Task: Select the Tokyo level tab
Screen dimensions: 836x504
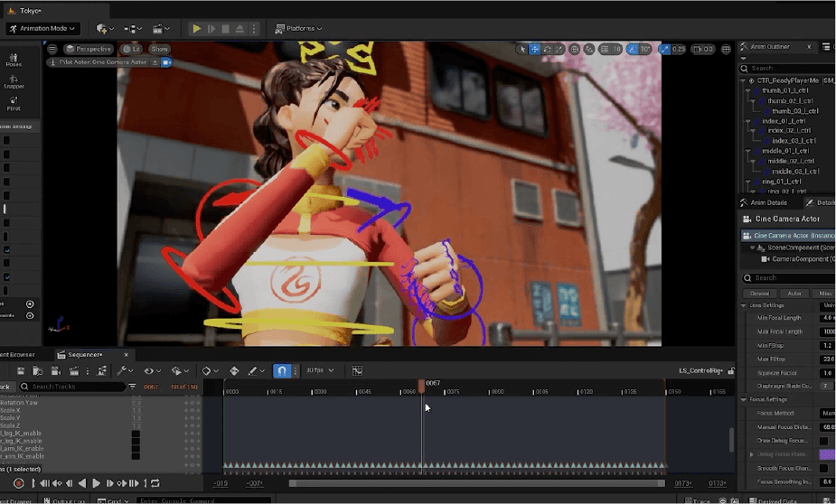Action: point(30,11)
